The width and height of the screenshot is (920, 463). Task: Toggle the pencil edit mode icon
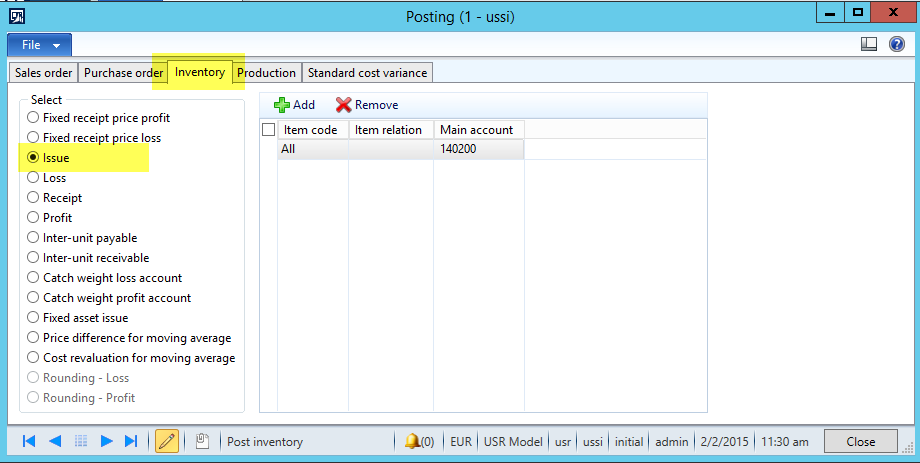(x=167, y=441)
